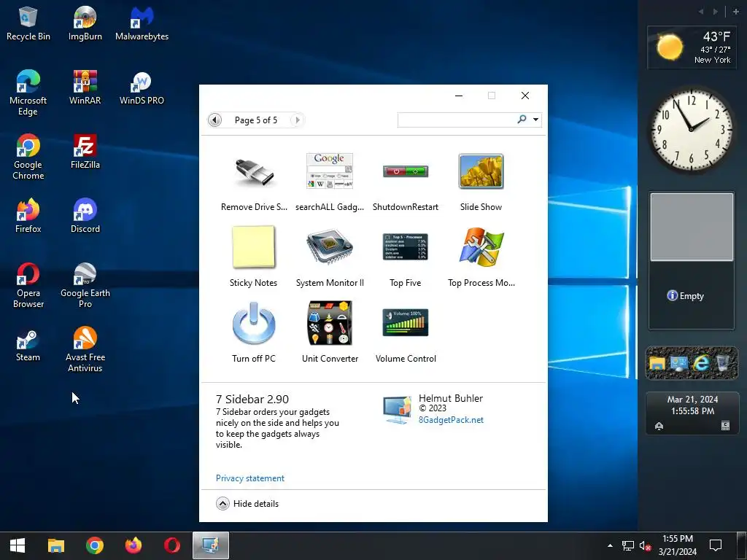Click the alarm bell icon in date gadget
747x560 pixels.
coord(659,426)
